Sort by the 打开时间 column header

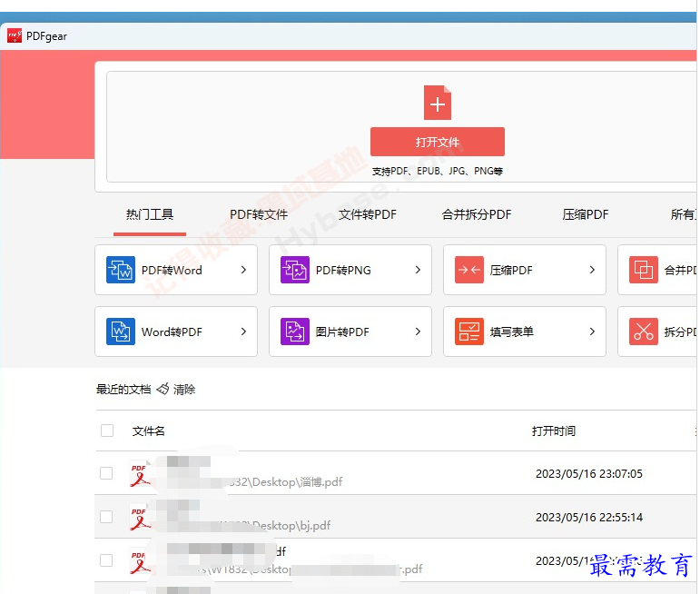pyautogui.click(x=554, y=431)
